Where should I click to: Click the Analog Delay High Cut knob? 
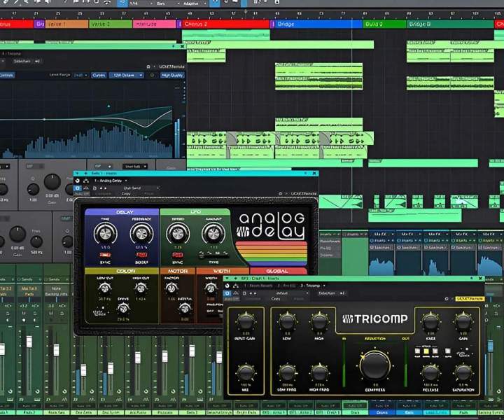pos(141,288)
